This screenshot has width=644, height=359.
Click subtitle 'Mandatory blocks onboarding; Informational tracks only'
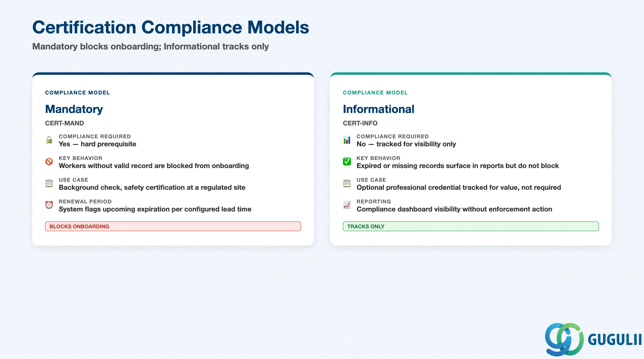pyautogui.click(x=151, y=47)
